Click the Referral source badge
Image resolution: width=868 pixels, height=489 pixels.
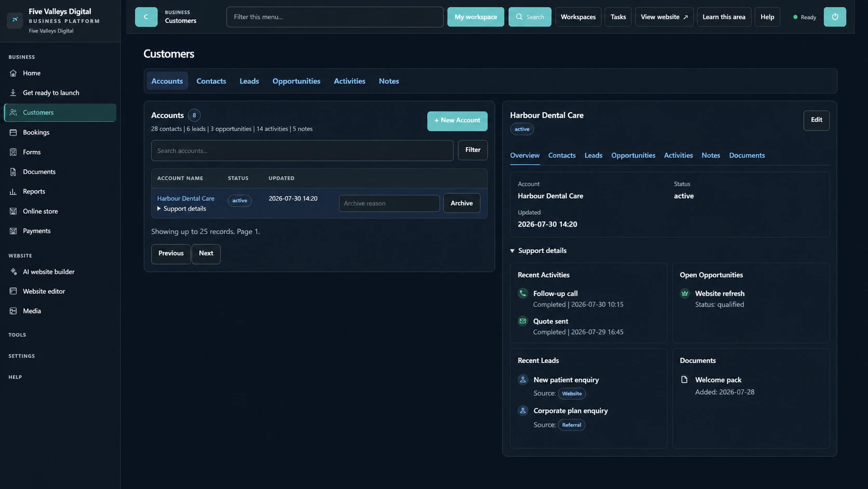[571, 425]
